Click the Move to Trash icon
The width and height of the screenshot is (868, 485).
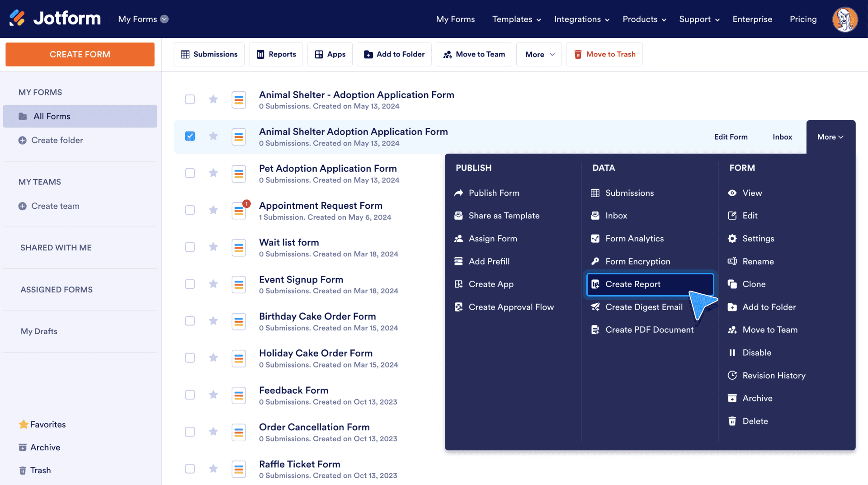[578, 54]
